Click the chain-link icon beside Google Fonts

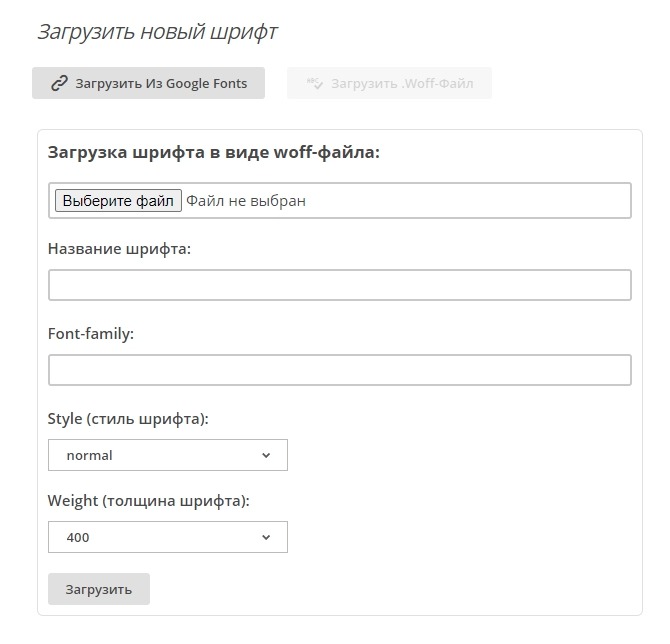coord(59,83)
